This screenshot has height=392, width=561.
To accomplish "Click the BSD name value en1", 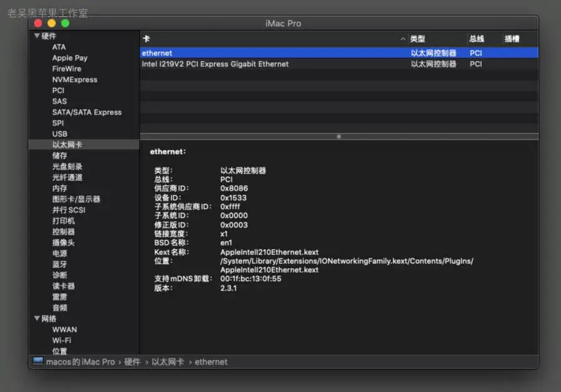I will [x=226, y=242].
